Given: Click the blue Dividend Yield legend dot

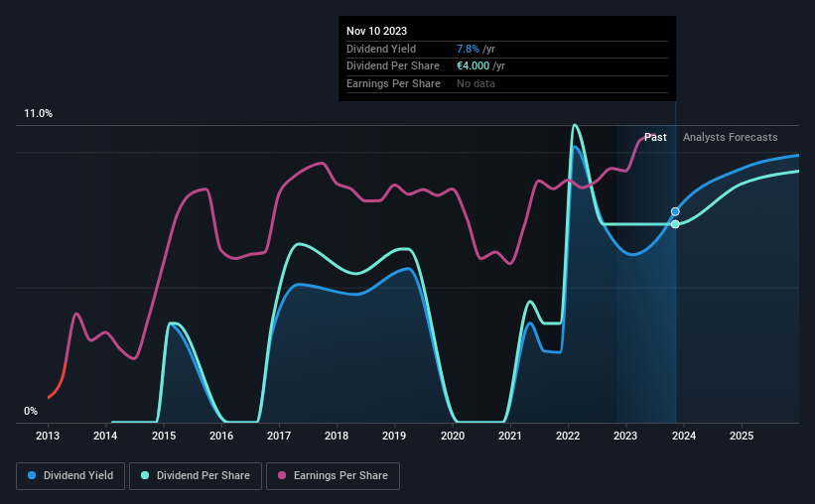Looking at the screenshot, I should point(32,475).
